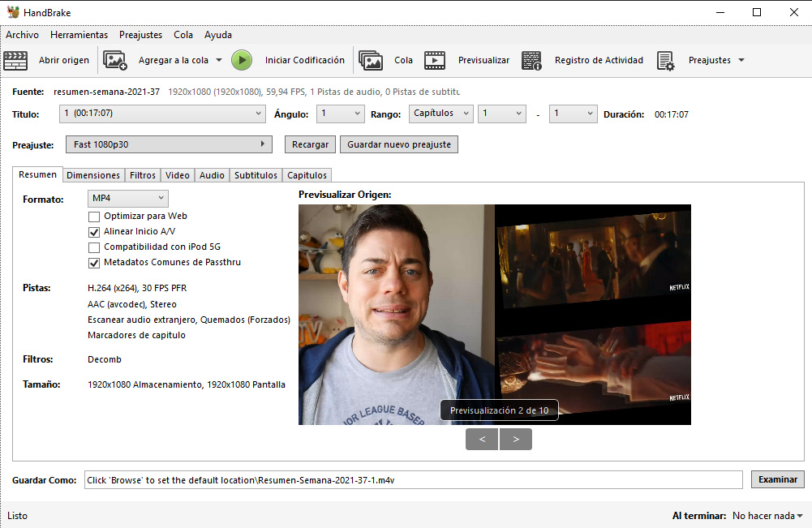Open the Titulo dropdown showing 1 (00:17:07)
The image size is (812, 528).
162,114
